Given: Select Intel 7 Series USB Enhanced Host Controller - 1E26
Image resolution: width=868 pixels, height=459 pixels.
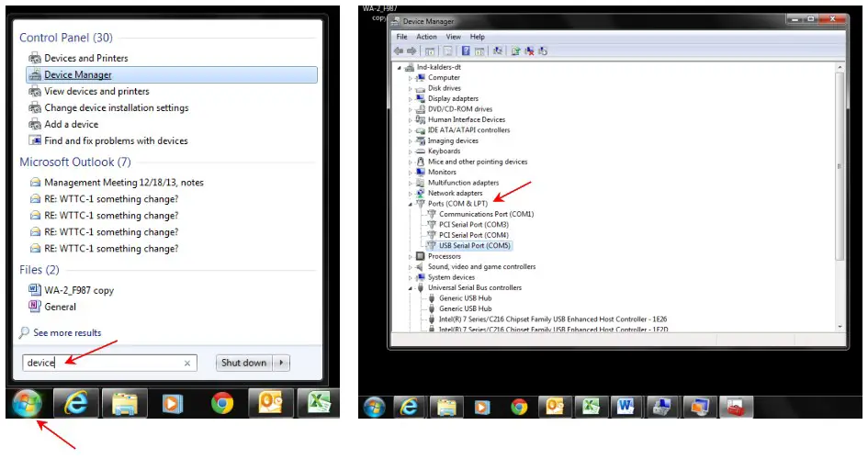Looking at the screenshot, I should pyautogui.click(x=552, y=319).
